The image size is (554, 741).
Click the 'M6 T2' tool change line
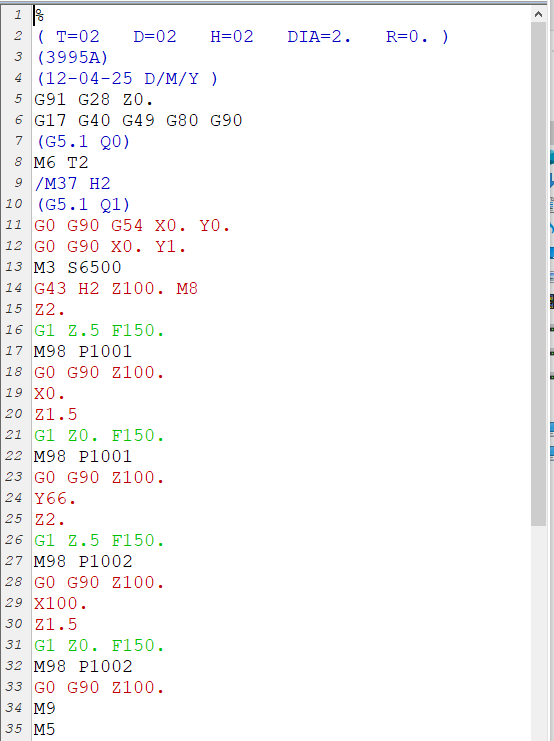[x=61, y=163]
